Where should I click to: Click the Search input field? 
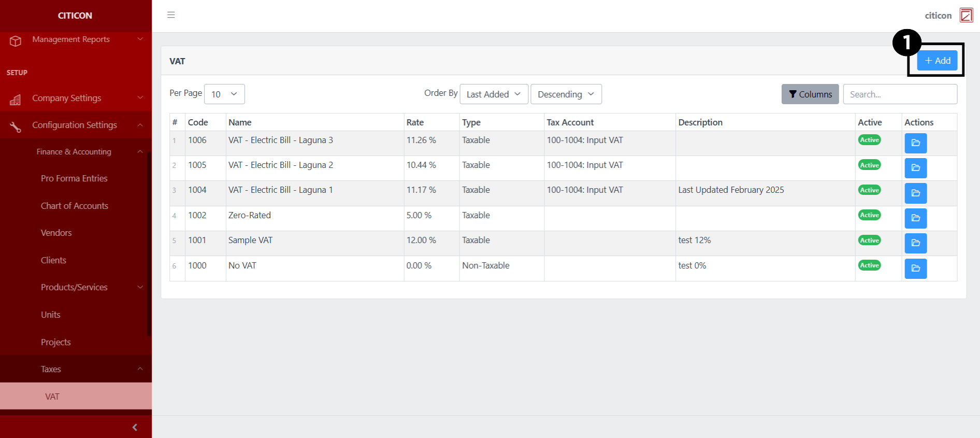click(900, 94)
